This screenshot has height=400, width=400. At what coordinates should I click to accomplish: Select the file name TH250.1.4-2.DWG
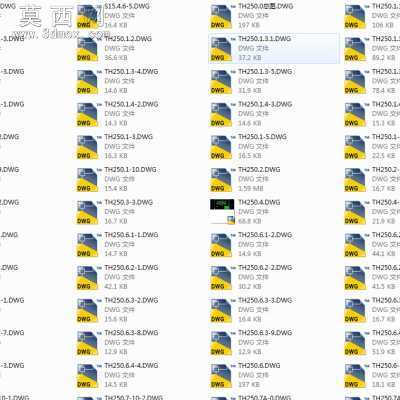click(131, 104)
